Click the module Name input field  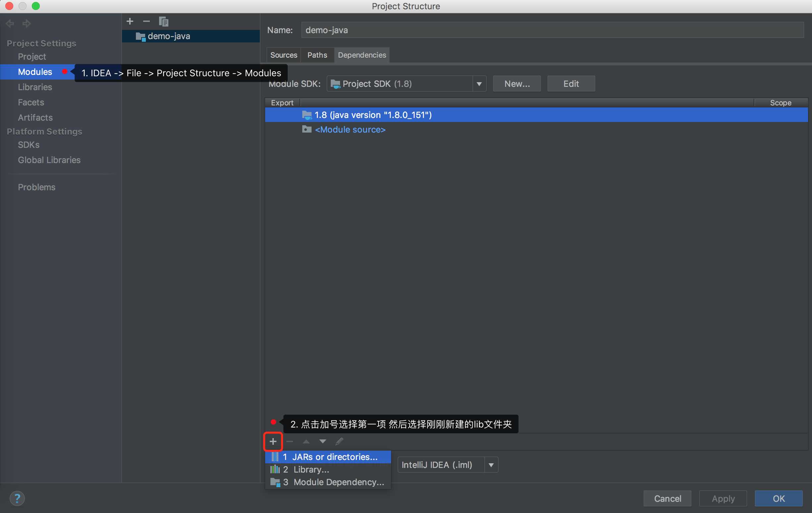552,30
